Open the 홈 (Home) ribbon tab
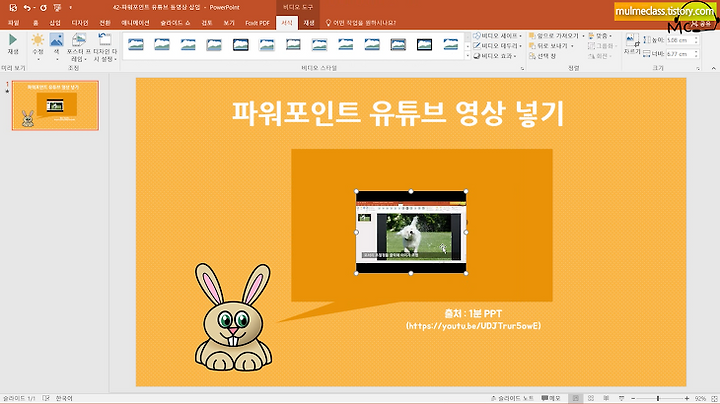Image resolution: width=720 pixels, height=404 pixels. (x=35, y=23)
